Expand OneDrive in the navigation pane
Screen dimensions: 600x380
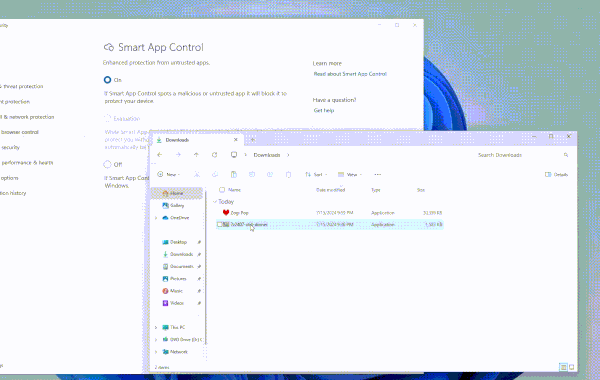click(x=156, y=218)
